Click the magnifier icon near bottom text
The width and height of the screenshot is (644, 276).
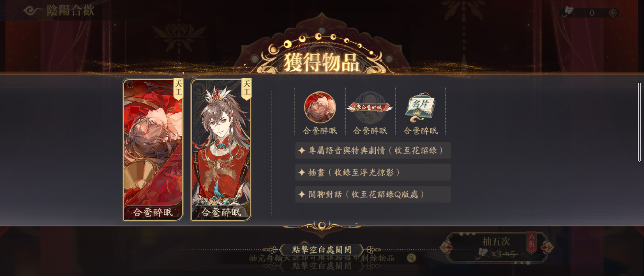pyautogui.click(x=411, y=258)
